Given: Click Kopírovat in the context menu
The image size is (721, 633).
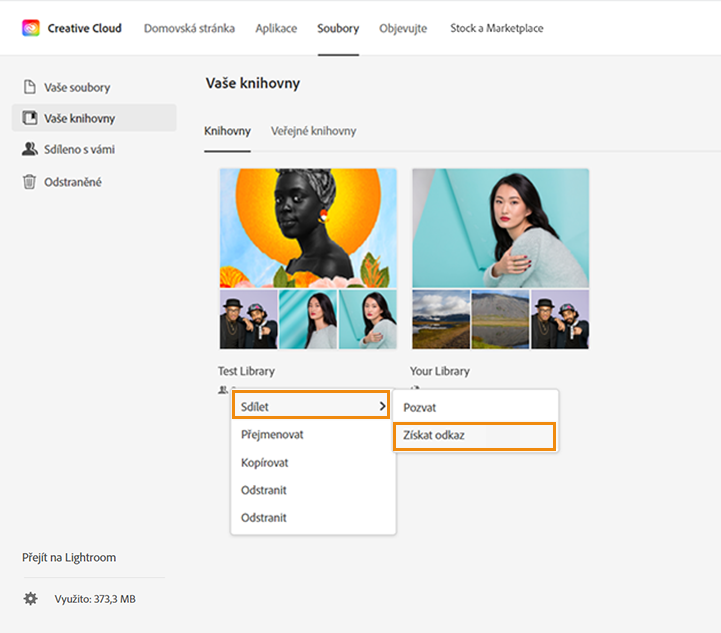Looking at the screenshot, I should tap(265, 463).
